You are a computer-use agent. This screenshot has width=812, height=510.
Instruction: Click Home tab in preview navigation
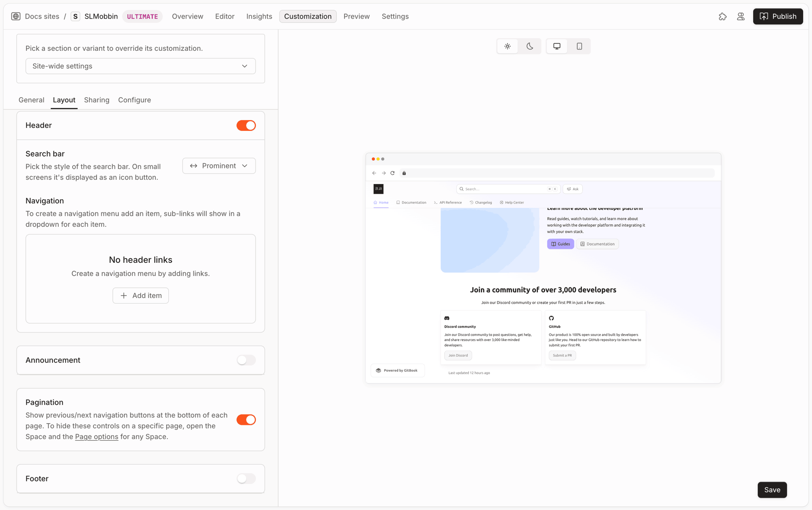point(381,202)
